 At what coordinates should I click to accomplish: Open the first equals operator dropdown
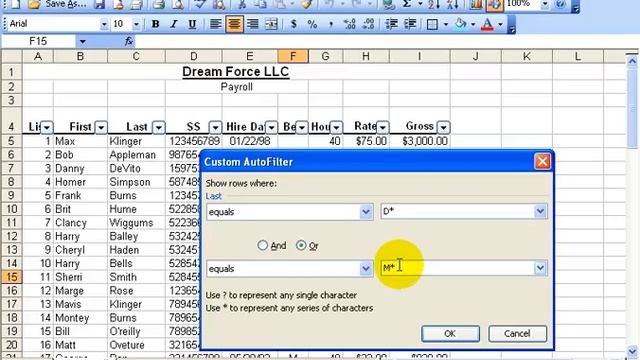pos(366,212)
